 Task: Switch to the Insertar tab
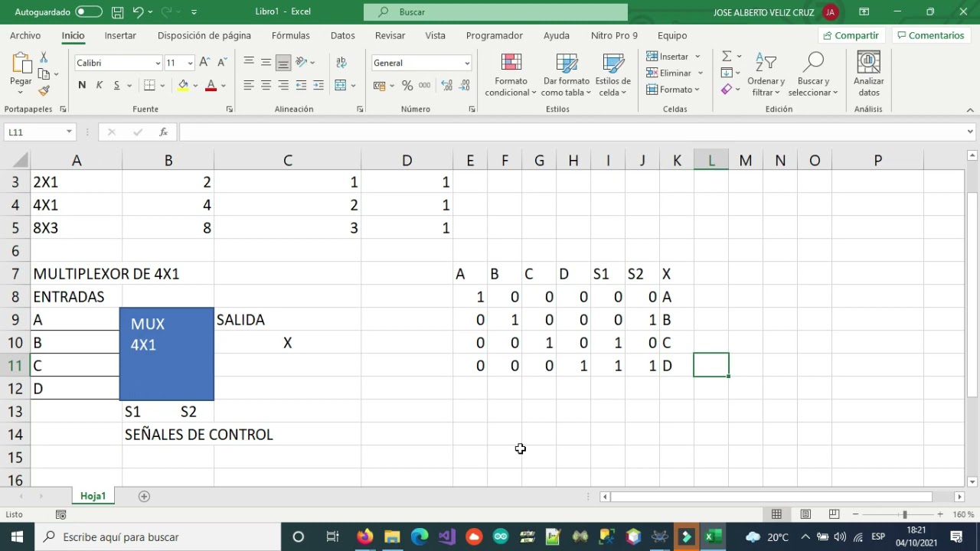pos(120,35)
